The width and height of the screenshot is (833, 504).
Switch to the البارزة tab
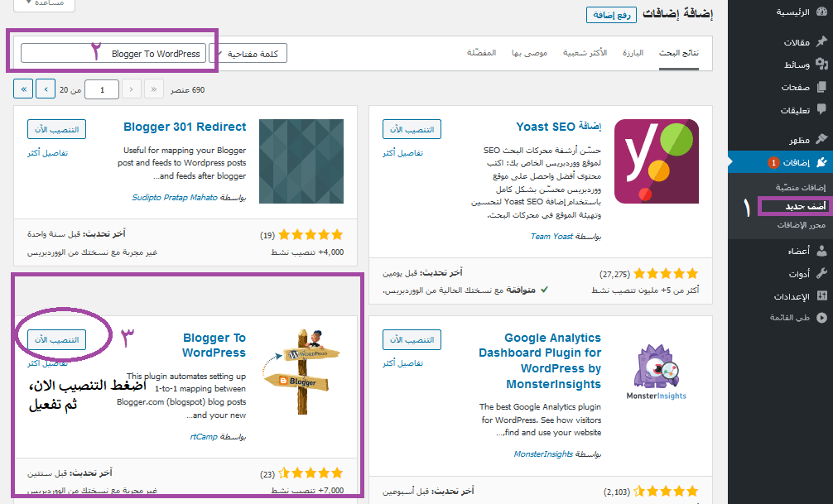633,53
